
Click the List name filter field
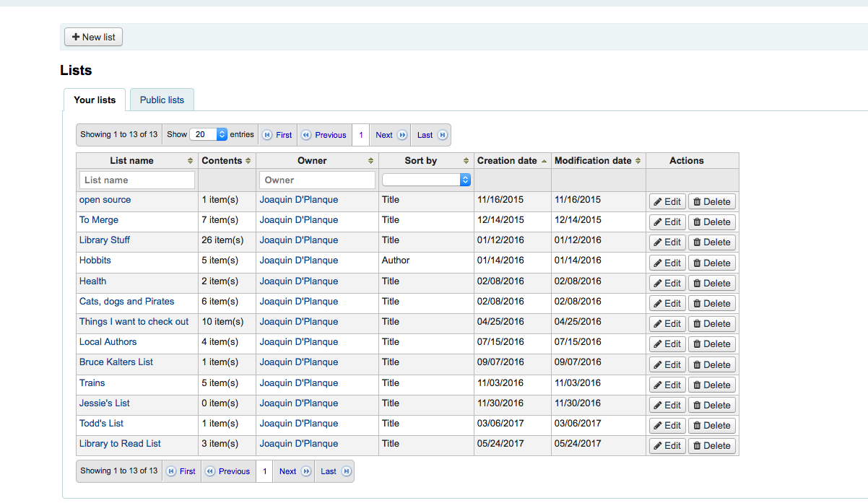tap(137, 180)
